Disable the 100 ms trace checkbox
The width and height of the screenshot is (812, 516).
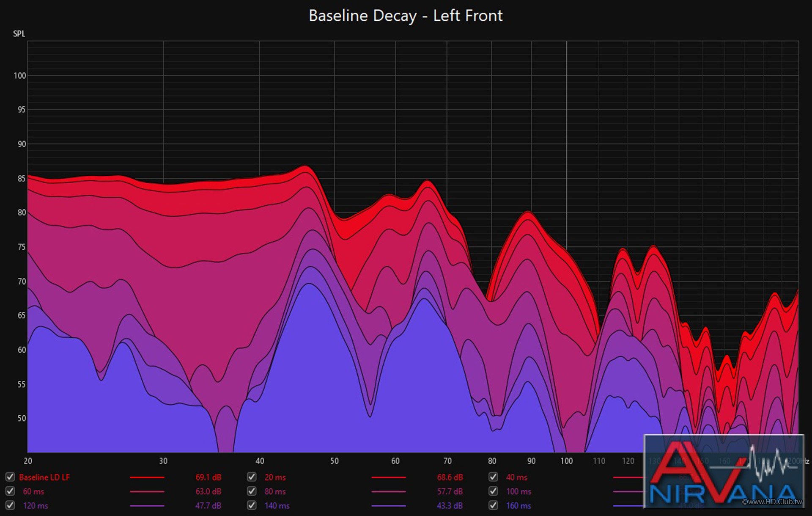pos(493,491)
